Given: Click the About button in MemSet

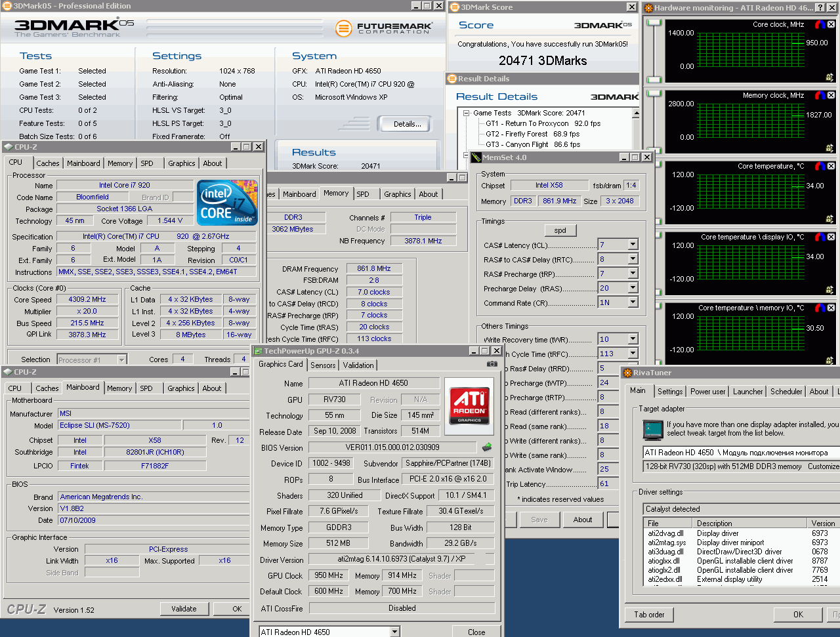Looking at the screenshot, I should pyautogui.click(x=583, y=520).
